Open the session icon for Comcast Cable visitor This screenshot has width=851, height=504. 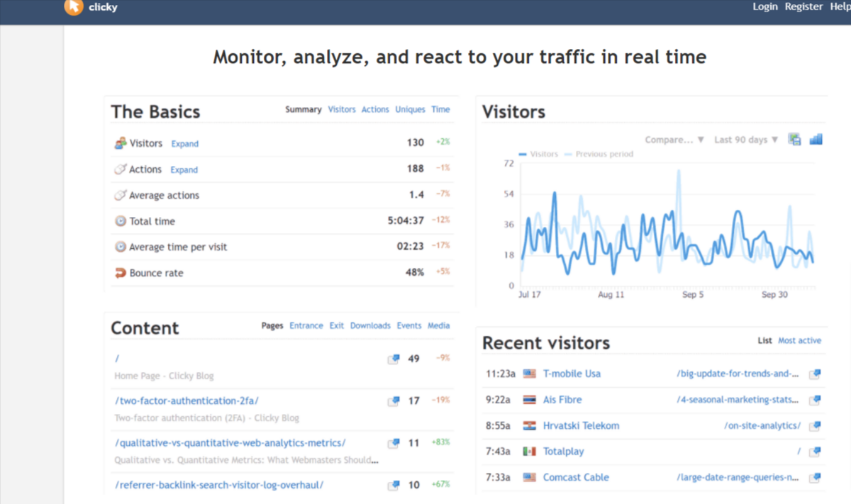tap(815, 478)
